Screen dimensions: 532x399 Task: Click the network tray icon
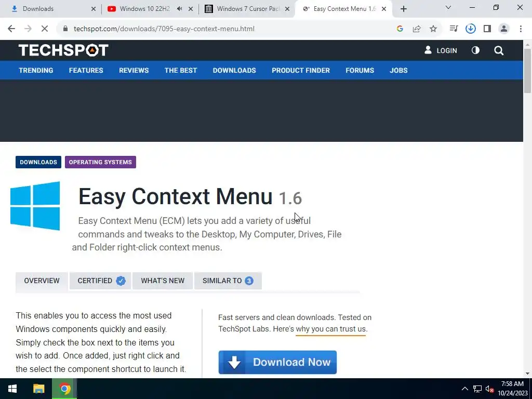[477, 389]
